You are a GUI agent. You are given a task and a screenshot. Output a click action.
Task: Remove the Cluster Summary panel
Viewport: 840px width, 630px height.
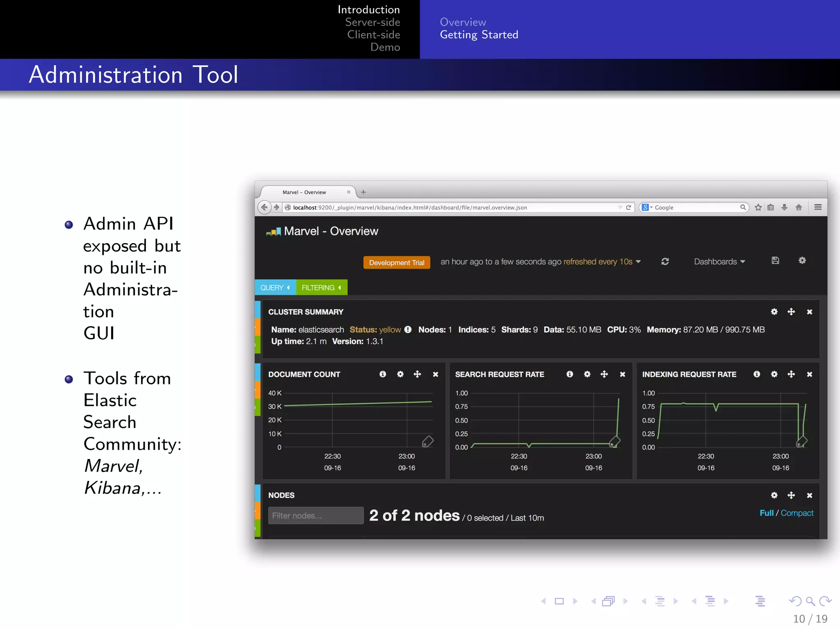point(809,312)
